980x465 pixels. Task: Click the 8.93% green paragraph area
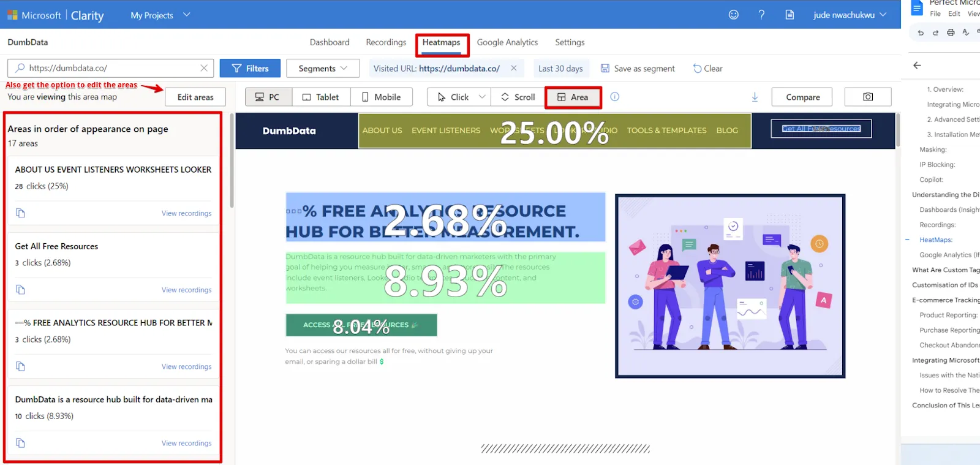point(445,278)
